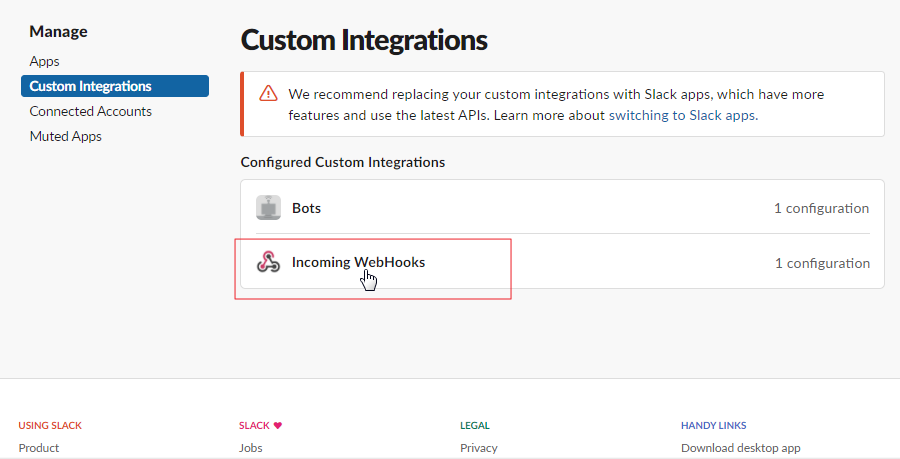This screenshot has width=900, height=459.
Task: Open the Privacy footer link
Action: click(479, 448)
